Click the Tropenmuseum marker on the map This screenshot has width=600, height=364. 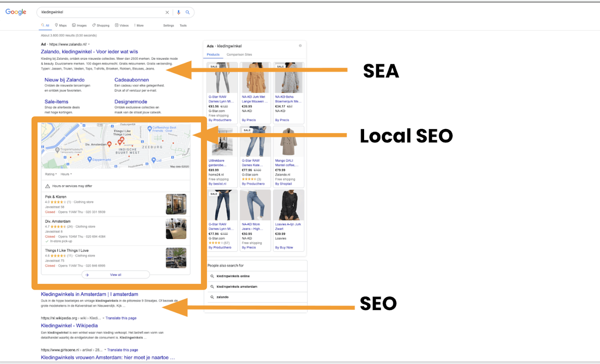tap(58, 150)
